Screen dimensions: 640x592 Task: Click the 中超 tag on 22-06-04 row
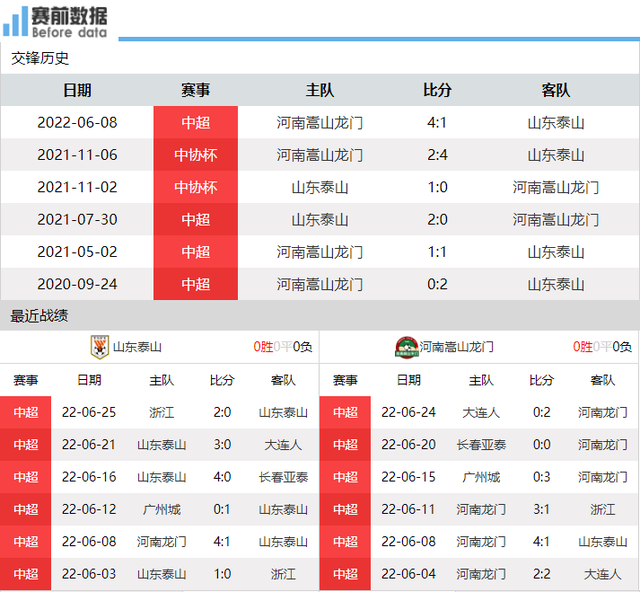[x=345, y=574]
